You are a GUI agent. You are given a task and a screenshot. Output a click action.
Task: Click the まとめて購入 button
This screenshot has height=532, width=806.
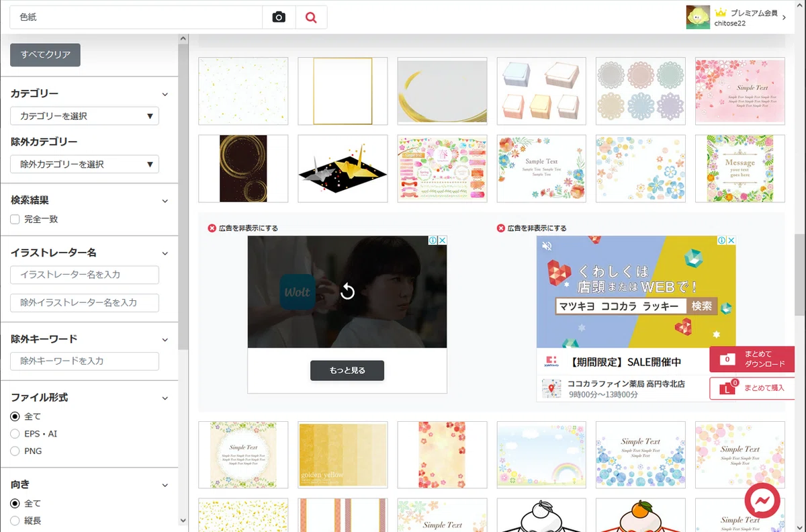pos(752,388)
